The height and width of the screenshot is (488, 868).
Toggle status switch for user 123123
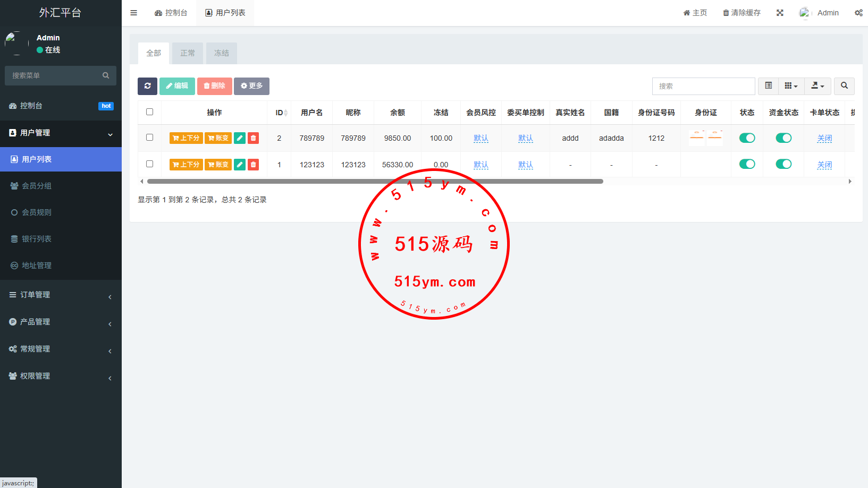747,164
